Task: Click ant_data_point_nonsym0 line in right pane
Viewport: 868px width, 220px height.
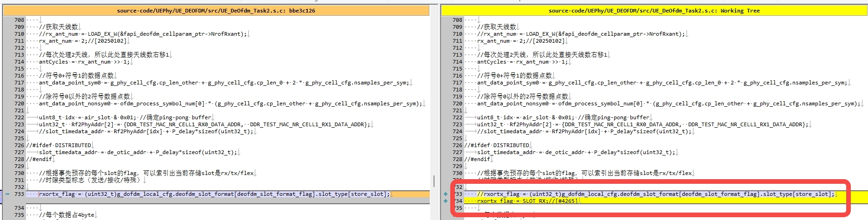Action: [668, 104]
